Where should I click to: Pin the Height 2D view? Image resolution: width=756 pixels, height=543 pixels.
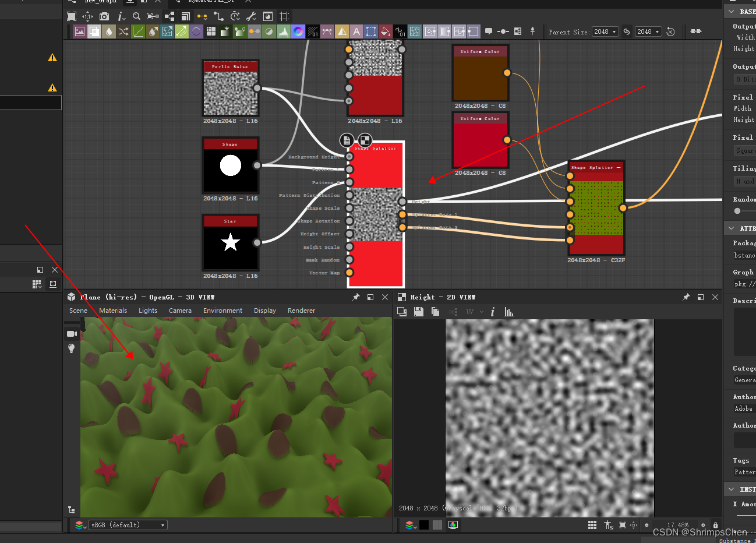(x=686, y=297)
